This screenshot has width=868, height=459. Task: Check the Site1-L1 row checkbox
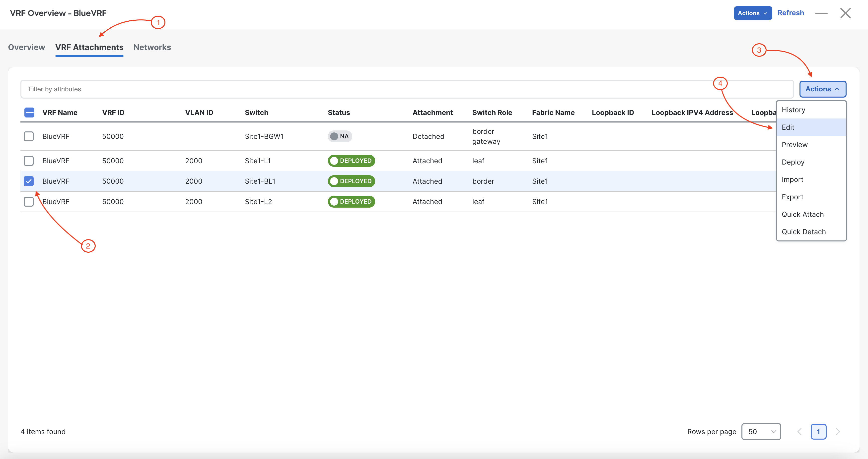(29, 161)
